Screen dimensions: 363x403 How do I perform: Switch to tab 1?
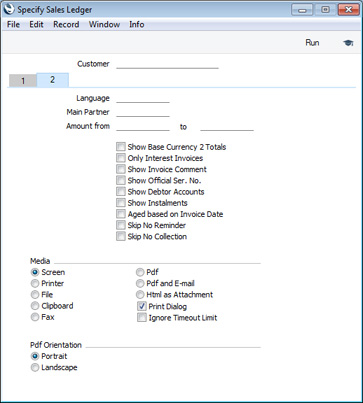(x=23, y=81)
